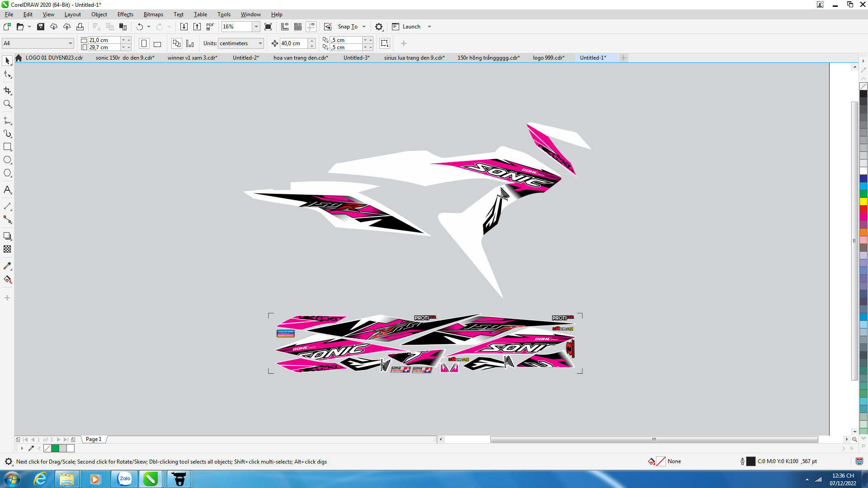Select the Ellipse tool
This screenshot has width=868, height=488.
click(7, 160)
